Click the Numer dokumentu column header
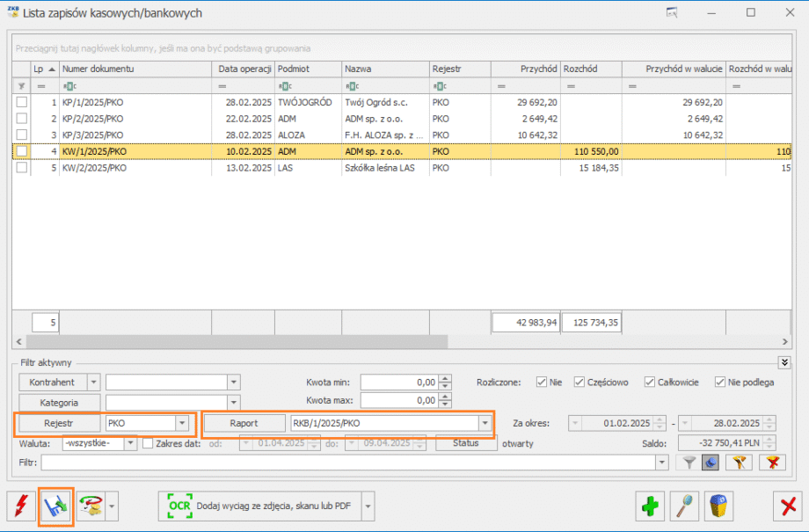Screen dimensions: 809x532 [135, 69]
